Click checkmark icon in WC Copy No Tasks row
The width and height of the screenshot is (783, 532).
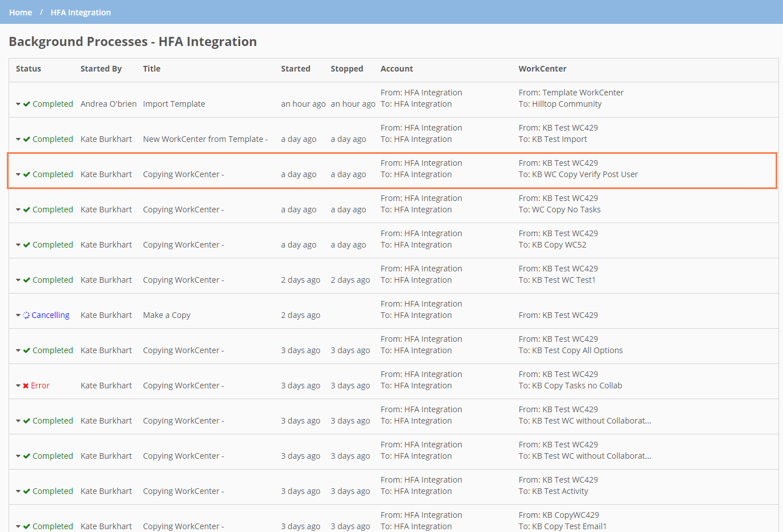(27, 210)
